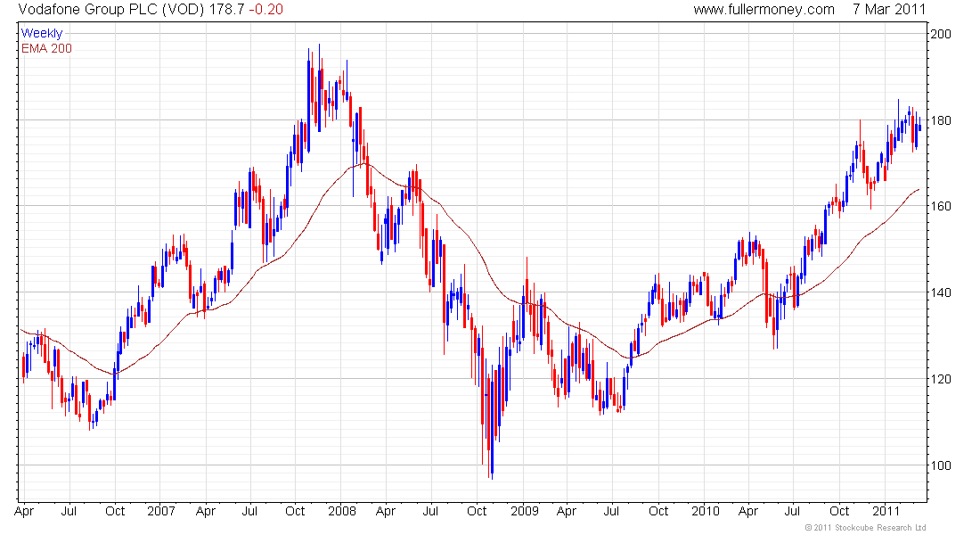Click the 100 price level on the axis
This screenshot has width=980, height=535.
(x=943, y=465)
